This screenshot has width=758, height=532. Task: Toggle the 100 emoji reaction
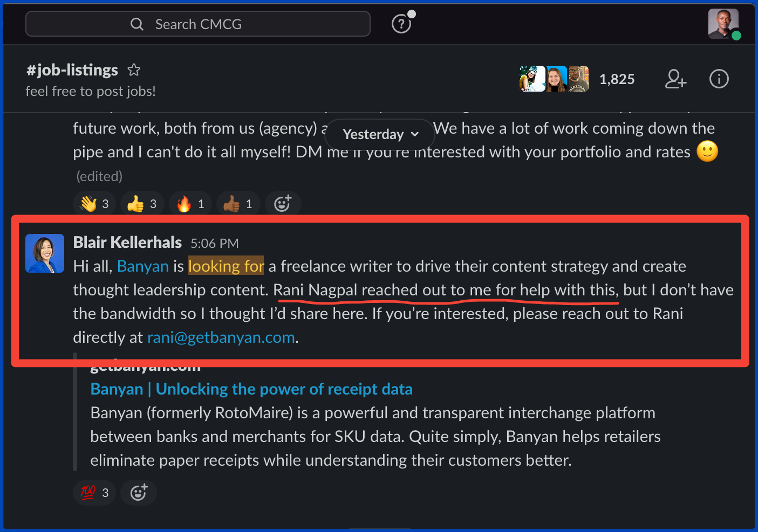(94, 492)
